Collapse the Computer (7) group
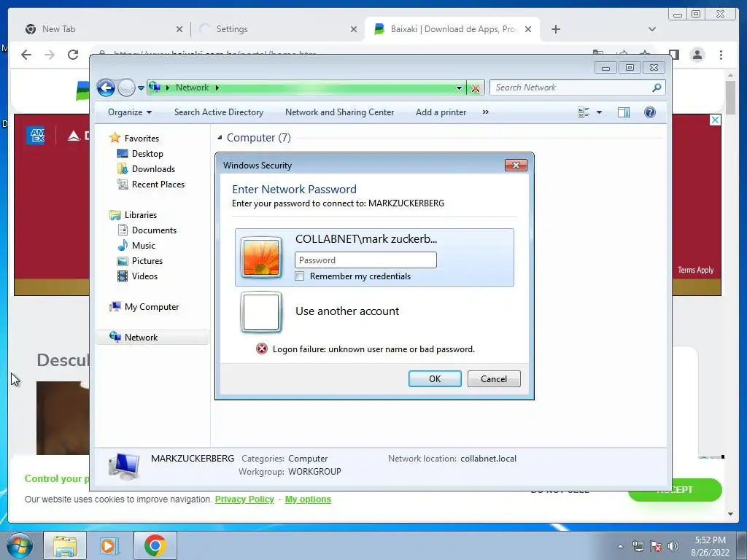This screenshot has height=560, width=747. [x=220, y=138]
